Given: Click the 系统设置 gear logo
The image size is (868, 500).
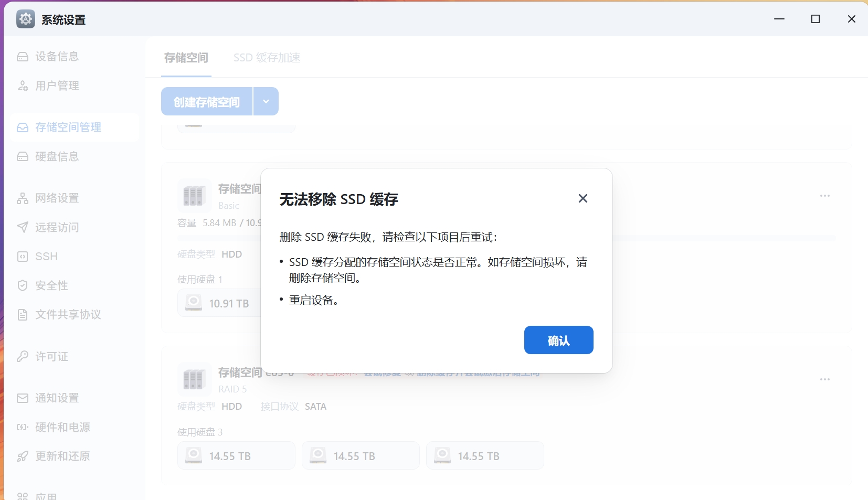Looking at the screenshot, I should click(x=25, y=19).
